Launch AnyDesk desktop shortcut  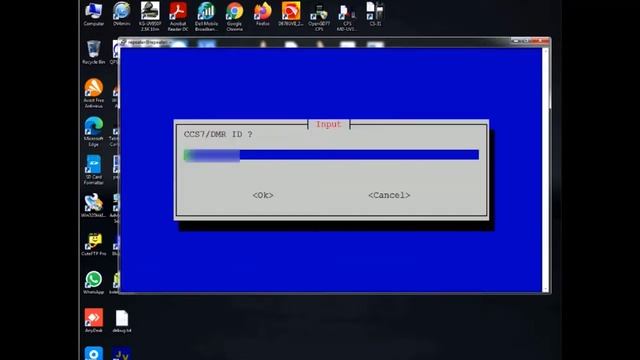click(x=93, y=321)
